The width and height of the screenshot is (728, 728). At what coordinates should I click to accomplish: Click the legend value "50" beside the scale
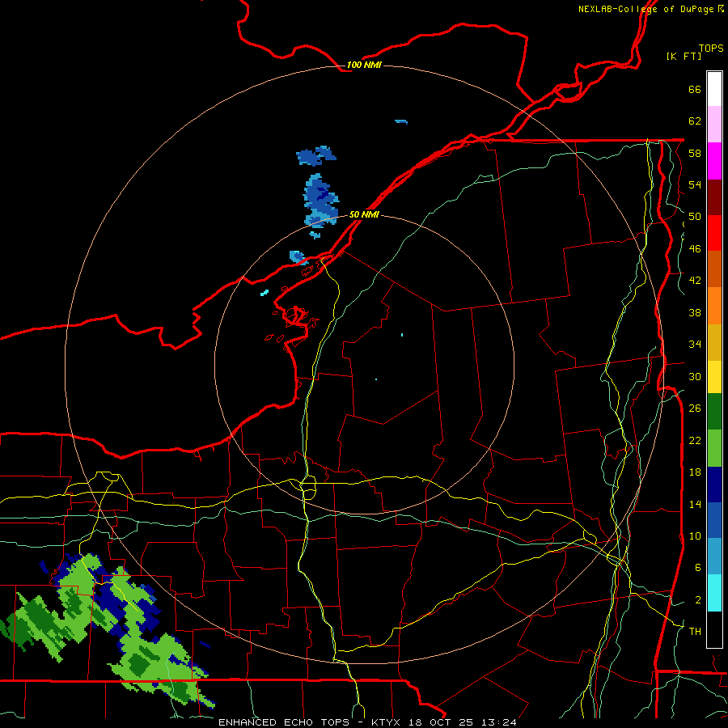click(x=695, y=217)
